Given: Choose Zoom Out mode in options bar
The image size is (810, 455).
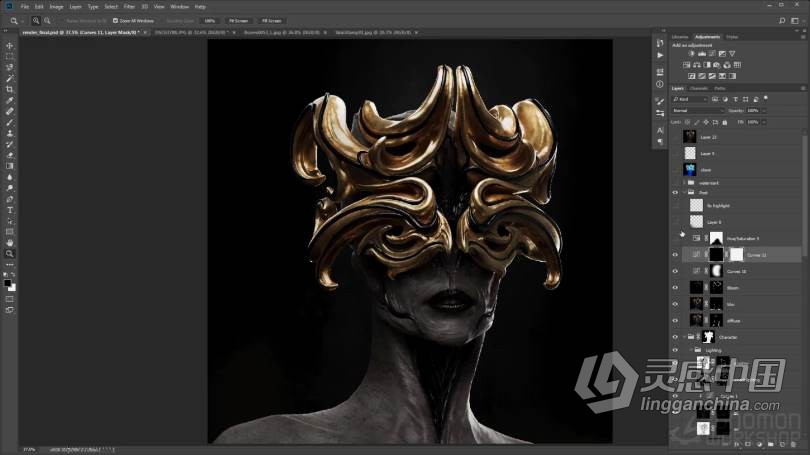Looking at the screenshot, I should pyautogui.click(x=47, y=21).
